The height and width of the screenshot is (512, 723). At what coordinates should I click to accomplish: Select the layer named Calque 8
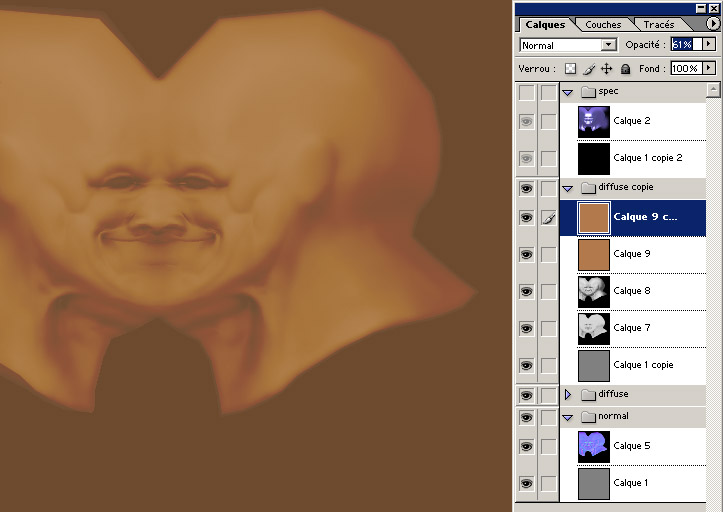(x=632, y=291)
